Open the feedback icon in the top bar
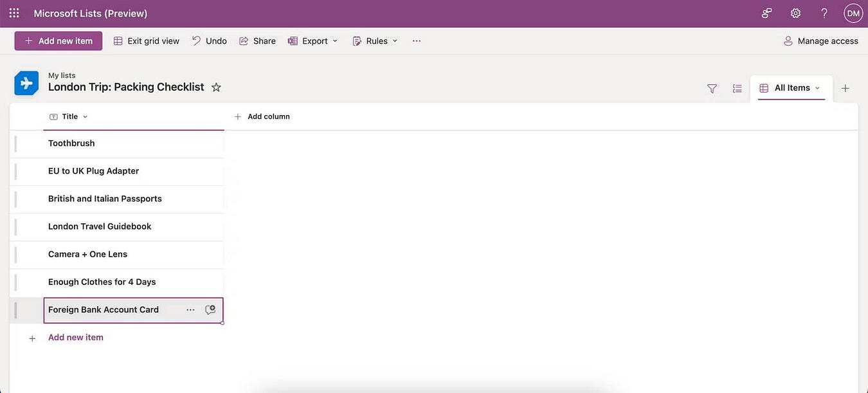Screen dimensions: 868x393 click(766, 12)
